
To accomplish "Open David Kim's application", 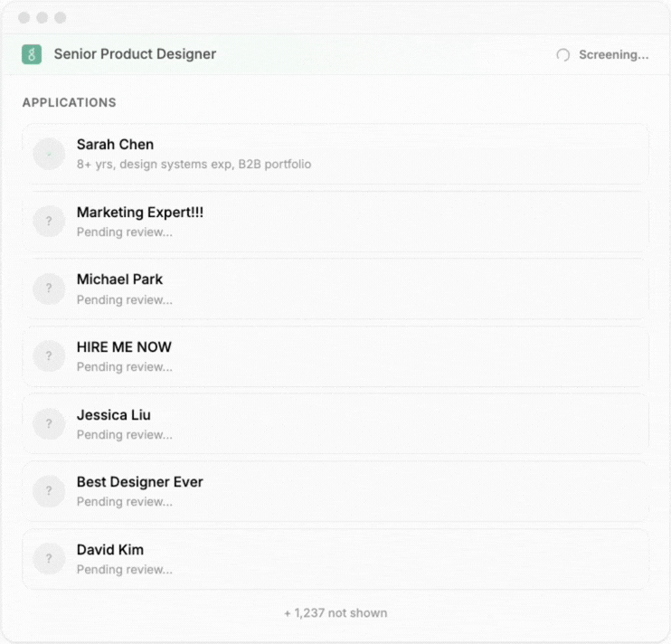I will tap(109, 550).
